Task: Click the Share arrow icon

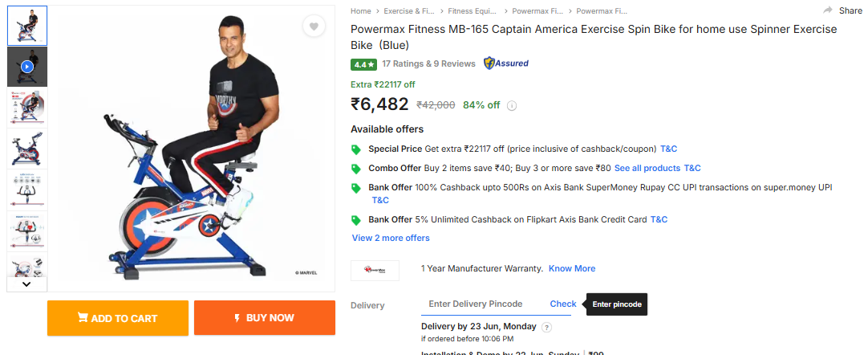Action: pos(828,10)
